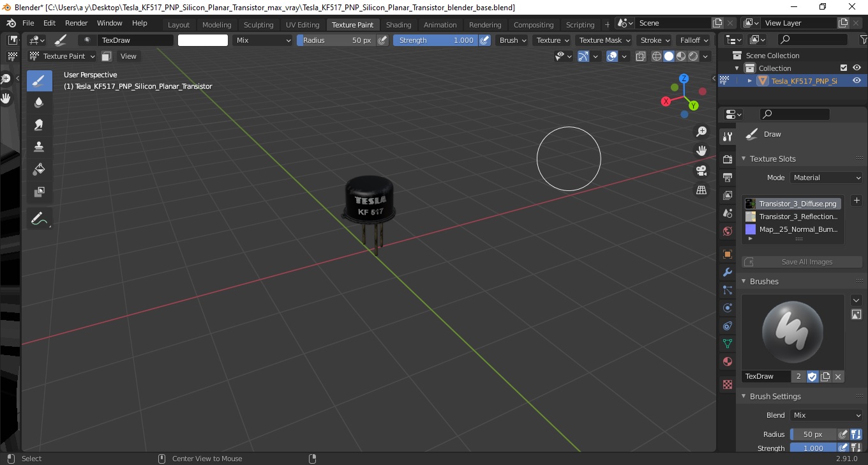Toggle X-ray view in viewport header
This screenshot has width=868, height=465.
(x=641, y=56)
